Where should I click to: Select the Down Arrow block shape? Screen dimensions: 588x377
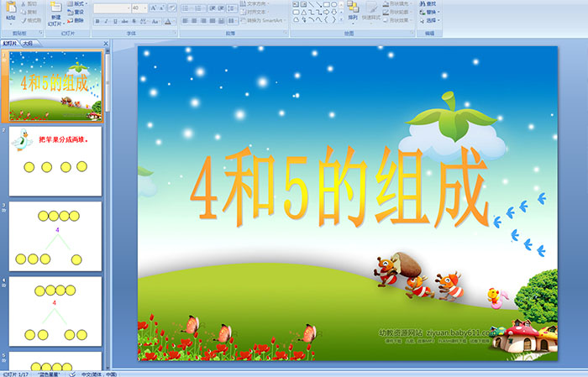tap(334, 12)
